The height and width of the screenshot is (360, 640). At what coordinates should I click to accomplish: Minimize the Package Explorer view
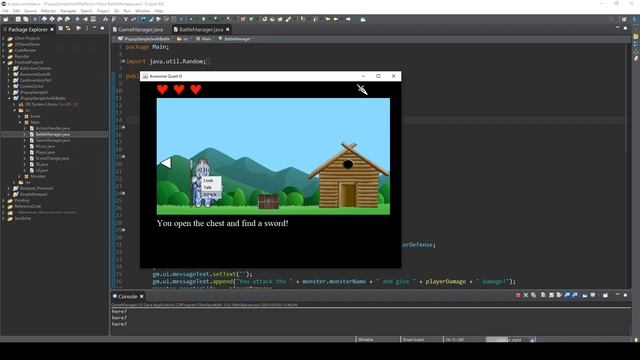(94, 27)
